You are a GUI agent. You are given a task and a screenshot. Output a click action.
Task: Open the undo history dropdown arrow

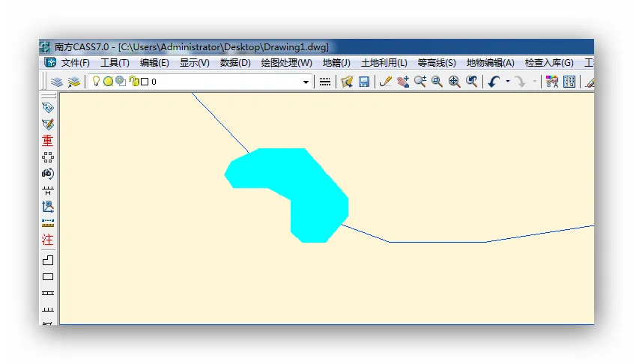[x=507, y=82]
